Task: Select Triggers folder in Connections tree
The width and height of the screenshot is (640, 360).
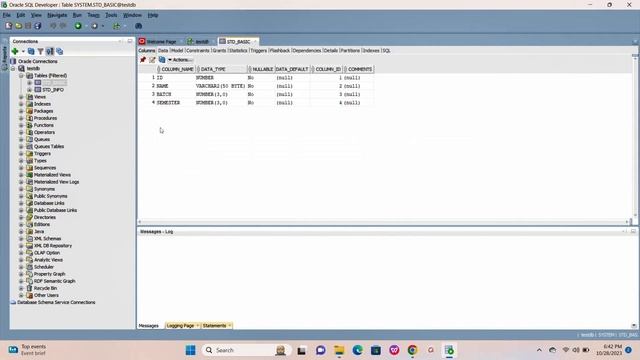Action: [42, 154]
